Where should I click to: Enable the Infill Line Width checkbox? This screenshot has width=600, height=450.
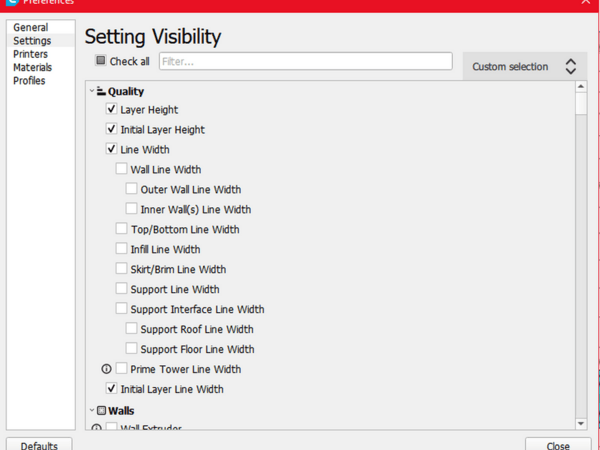[x=122, y=250]
